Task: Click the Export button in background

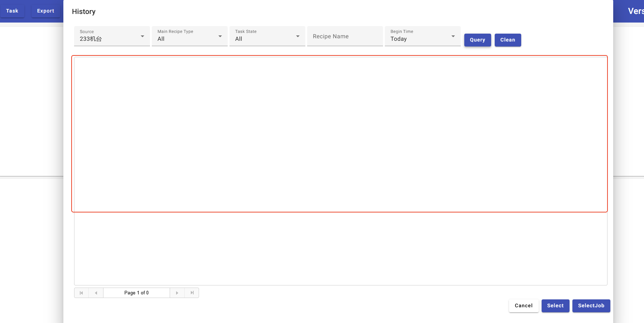Action: 46,11
